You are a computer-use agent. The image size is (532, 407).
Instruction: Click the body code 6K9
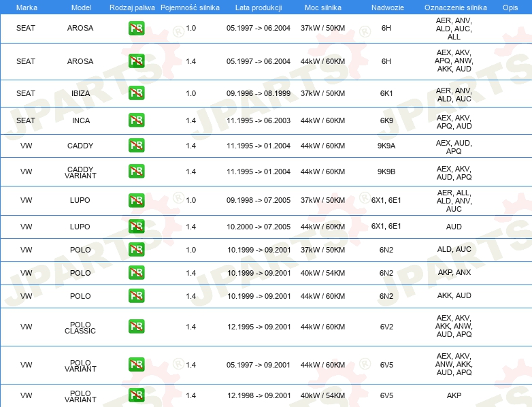386,120
